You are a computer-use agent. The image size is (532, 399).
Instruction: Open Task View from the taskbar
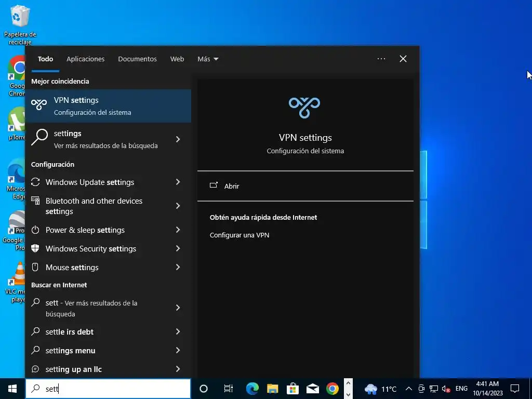[229, 389]
